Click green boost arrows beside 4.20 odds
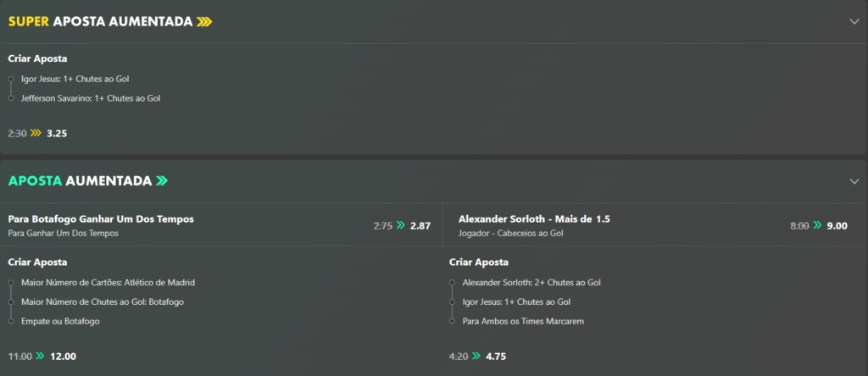The height and width of the screenshot is (376, 868). point(476,357)
